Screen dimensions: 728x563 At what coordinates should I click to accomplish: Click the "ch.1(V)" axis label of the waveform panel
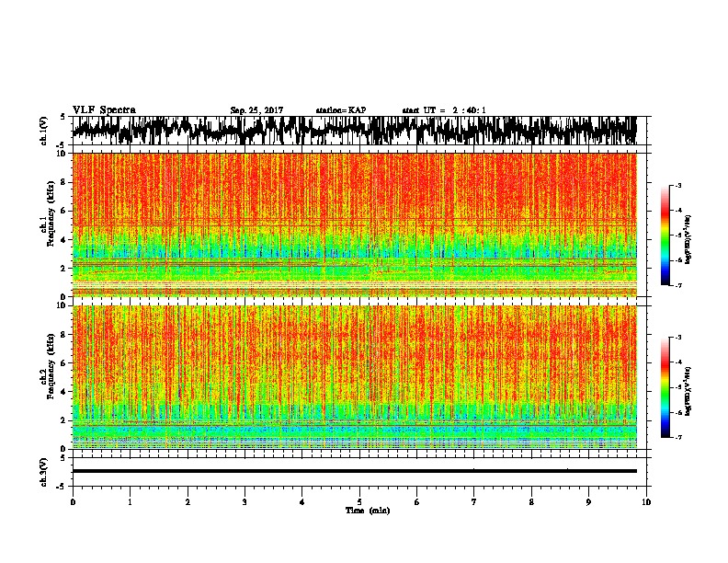pos(44,131)
